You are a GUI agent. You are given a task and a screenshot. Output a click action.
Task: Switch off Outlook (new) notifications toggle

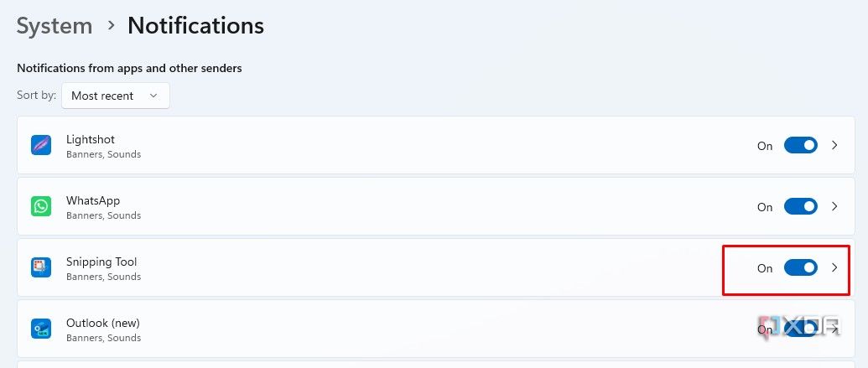800,329
